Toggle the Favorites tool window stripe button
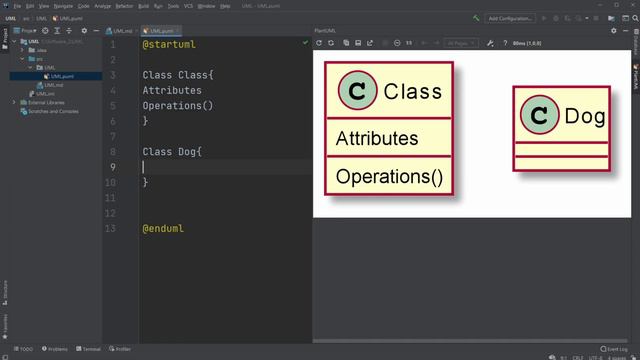Viewport: 640px width, 360px height. pyautogui.click(x=5, y=327)
